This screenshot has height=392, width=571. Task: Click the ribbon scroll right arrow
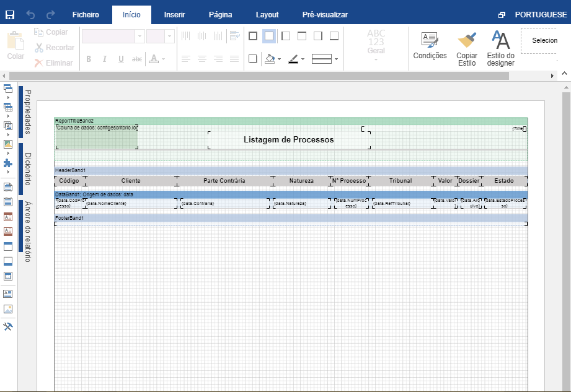coord(552,76)
